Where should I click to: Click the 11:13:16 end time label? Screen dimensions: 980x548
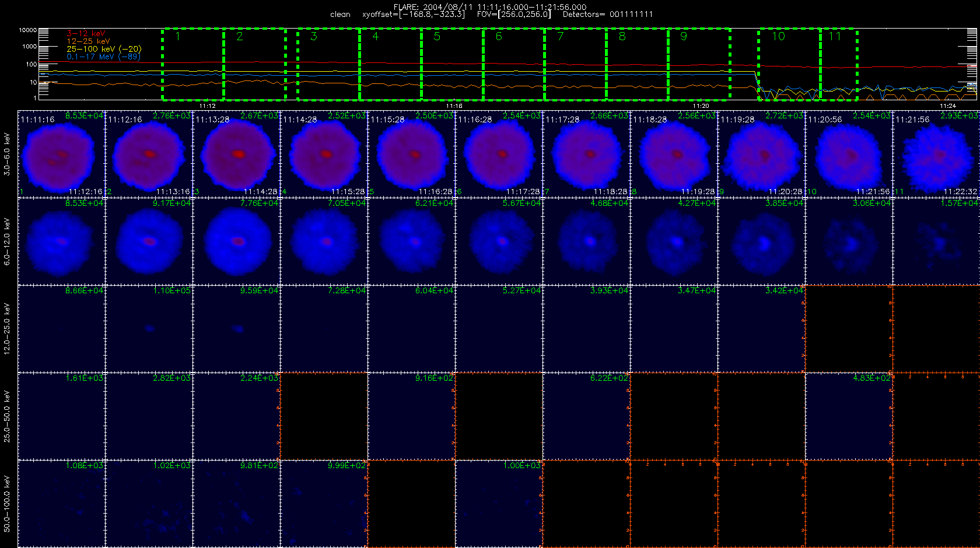click(x=173, y=191)
